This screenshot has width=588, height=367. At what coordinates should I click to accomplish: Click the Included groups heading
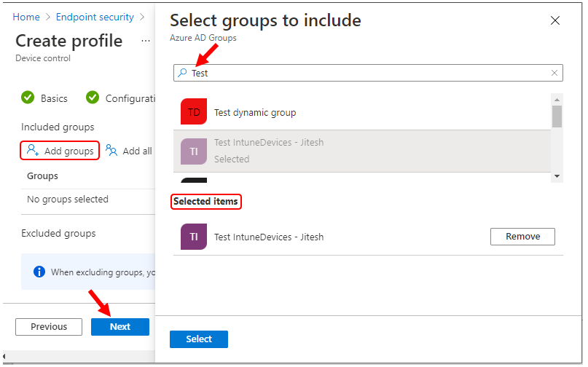tap(58, 127)
